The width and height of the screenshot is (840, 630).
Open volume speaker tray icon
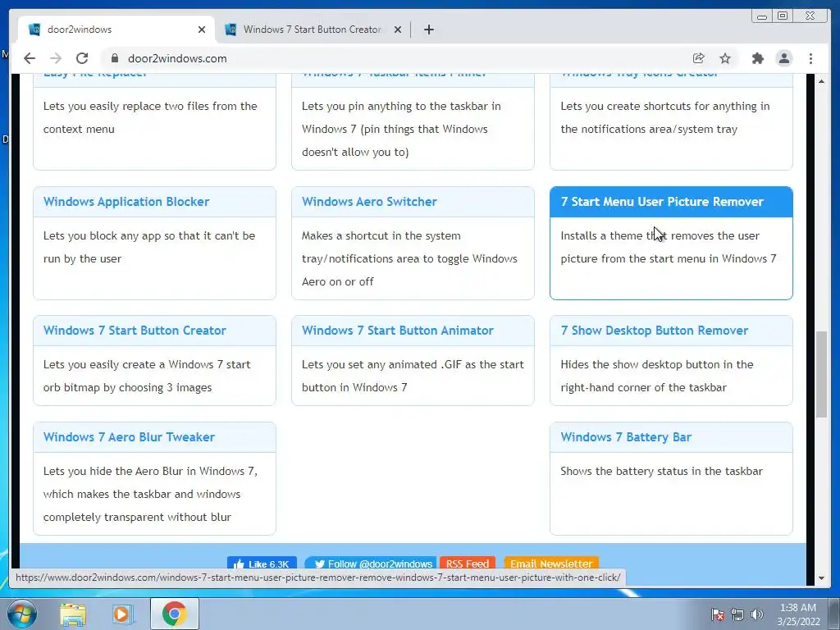(756, 614)
